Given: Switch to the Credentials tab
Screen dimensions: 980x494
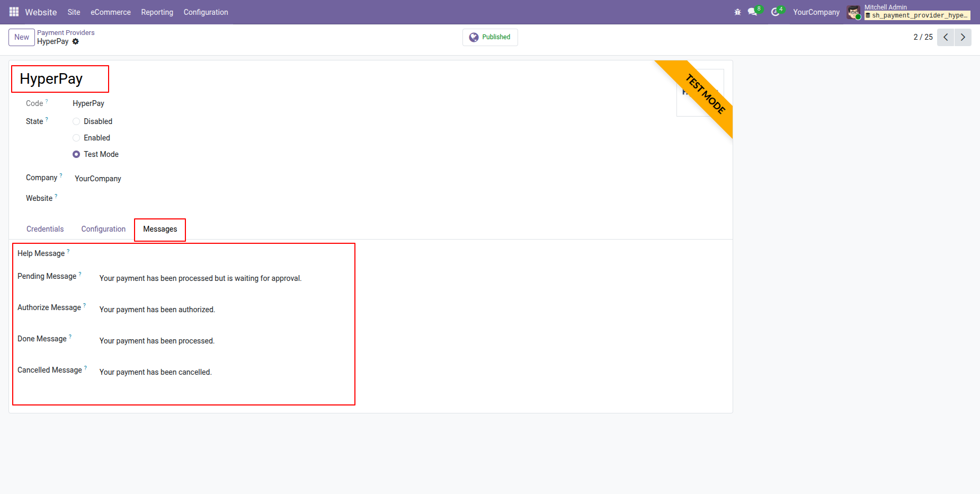Looking at the screenshot, I should [45, 229].
